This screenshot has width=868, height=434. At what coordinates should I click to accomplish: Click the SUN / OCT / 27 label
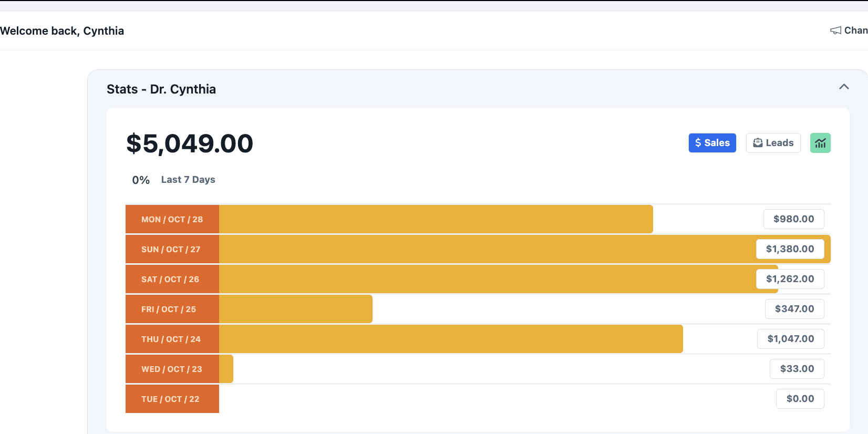tap(171, 249)
